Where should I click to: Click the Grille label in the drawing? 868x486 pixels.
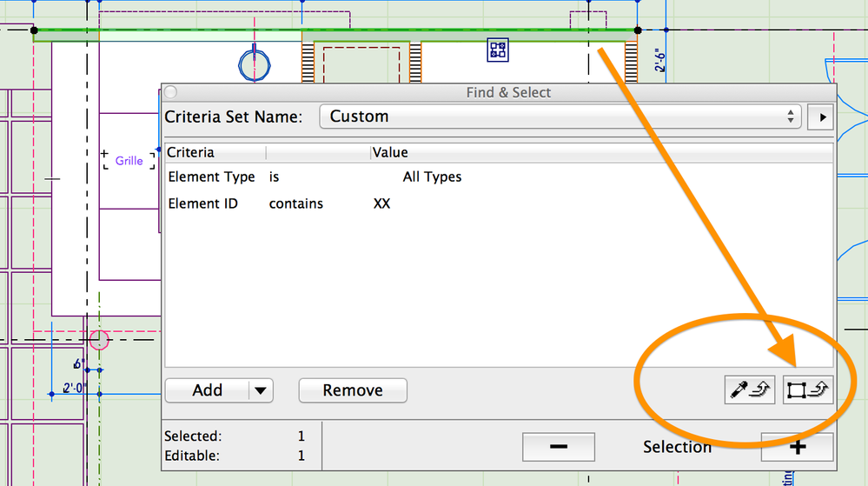point(129,161)
